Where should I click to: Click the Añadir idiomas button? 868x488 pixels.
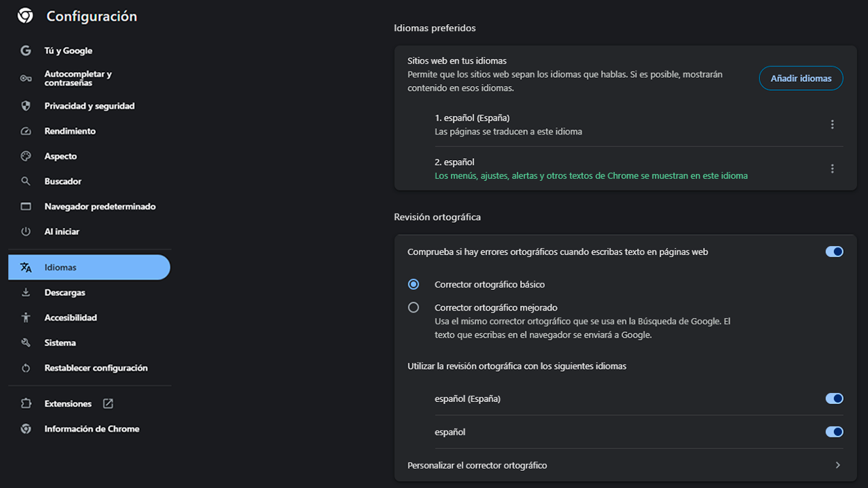pyautogui.click(x=801, y=78)
